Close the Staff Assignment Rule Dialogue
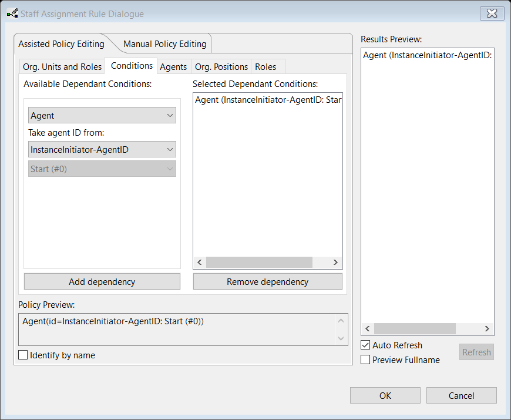Viewport: 511px width, 420px height. 492,13
